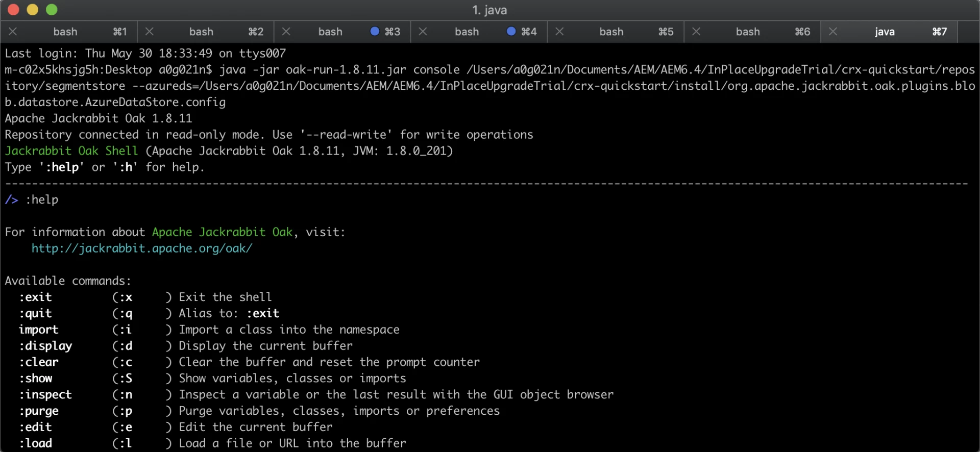
Task: Click the 'Available commands:' heading
Action: tap(68, 281)
